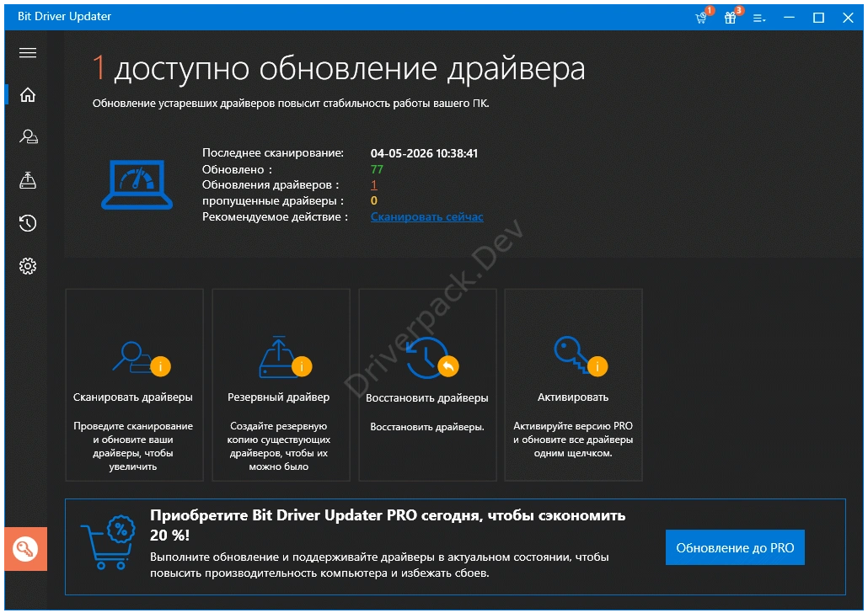
Task: Open the Scan drivers sidebar icon
Action: (x=28, y=136)
